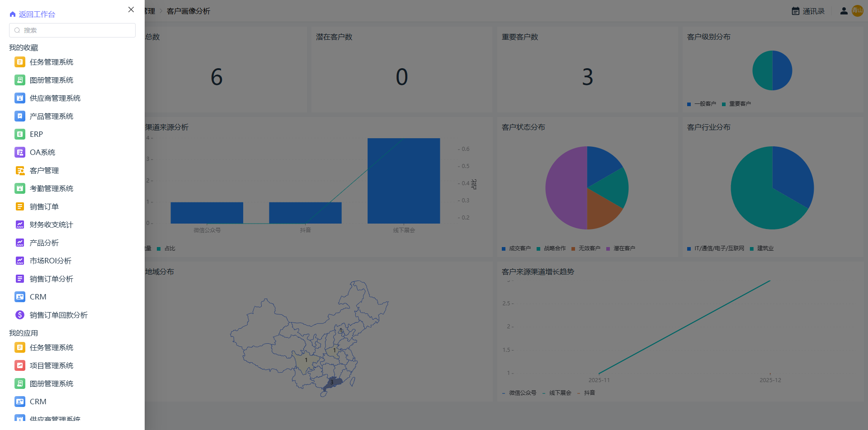Click 返回工作台 link
The height and width of the screenshot is (430, 868).
click(37, 14)
